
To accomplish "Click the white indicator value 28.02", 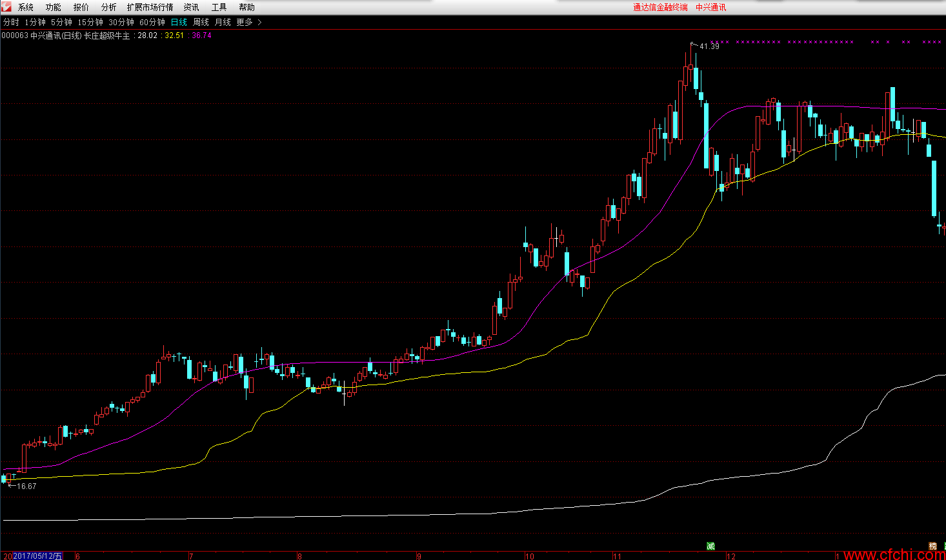I will [x=148, y=35].
